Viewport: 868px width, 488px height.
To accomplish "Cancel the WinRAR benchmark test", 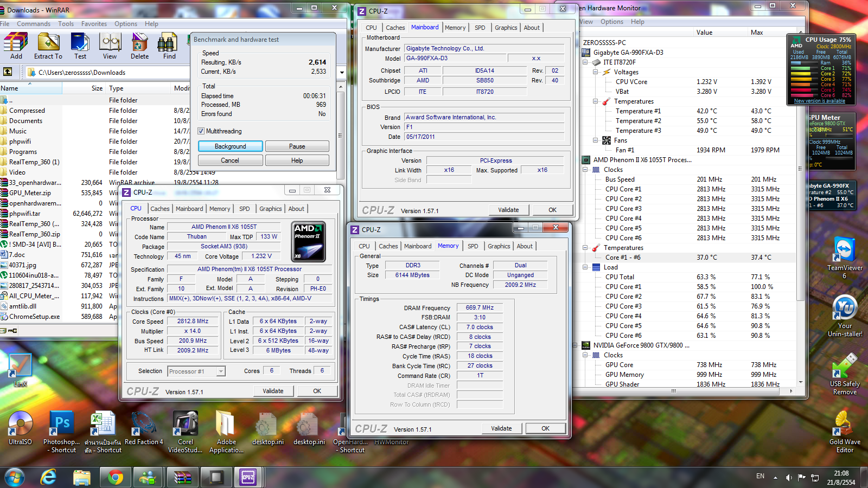I will click(231, 160).
